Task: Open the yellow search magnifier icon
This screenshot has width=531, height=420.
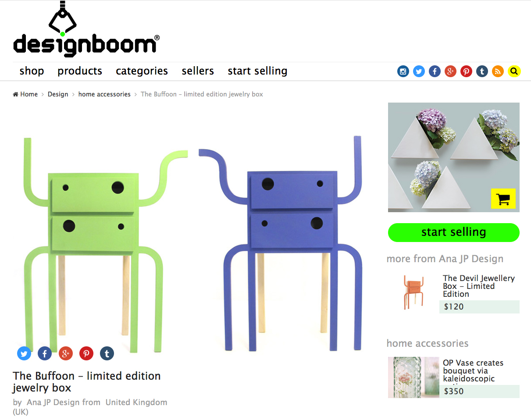Action: tap(514, 71)
